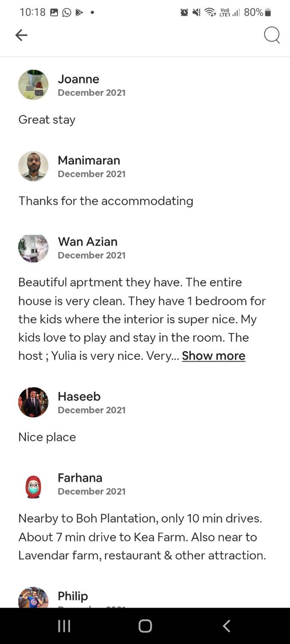
Task: Open Philip's profile picture
Action: [x=33, y=597]
